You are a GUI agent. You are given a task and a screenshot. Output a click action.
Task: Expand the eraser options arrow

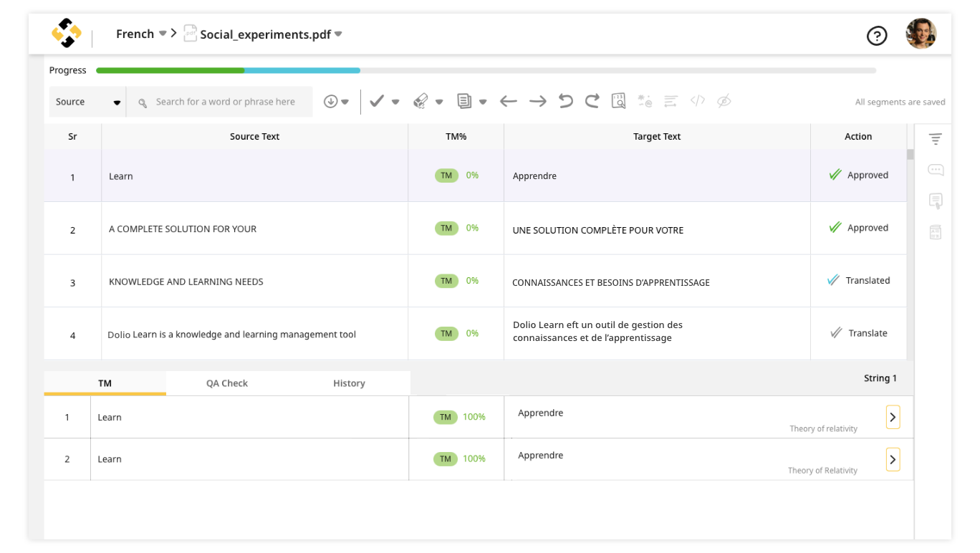[439, 102]
